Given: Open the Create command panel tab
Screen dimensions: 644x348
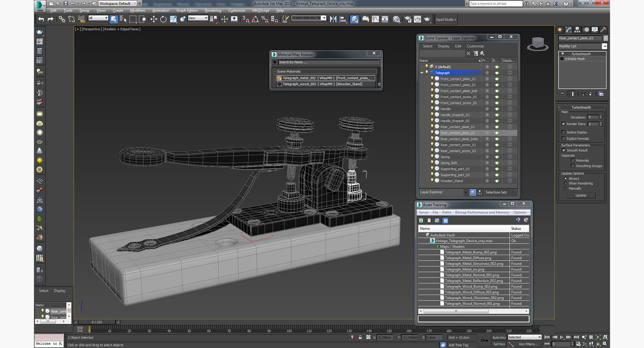Looking at the screenshot, I should (560, 30).
